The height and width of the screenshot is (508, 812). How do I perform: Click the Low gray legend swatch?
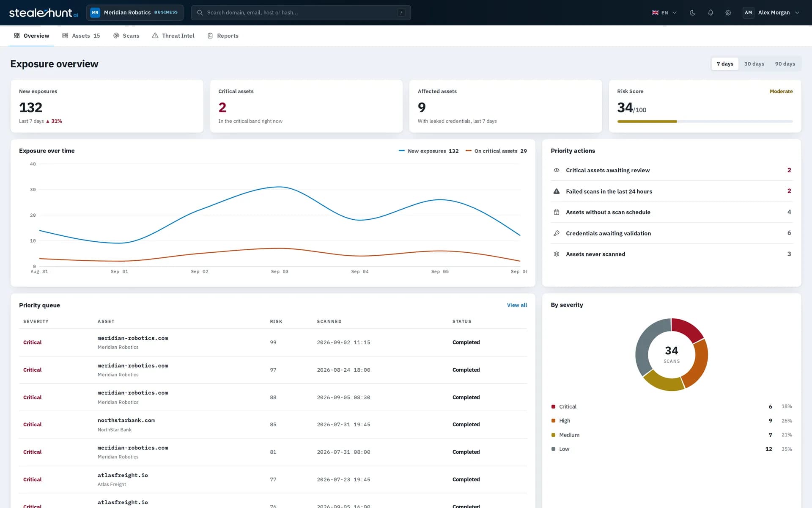pyautogui.click(x=553, y=449)
